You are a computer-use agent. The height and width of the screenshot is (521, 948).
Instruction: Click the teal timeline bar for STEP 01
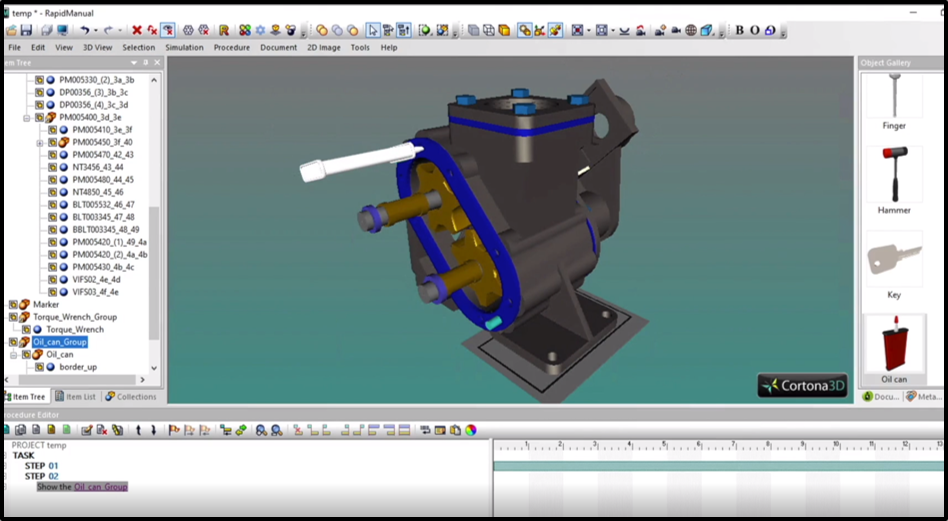click(x=718, y=466)
